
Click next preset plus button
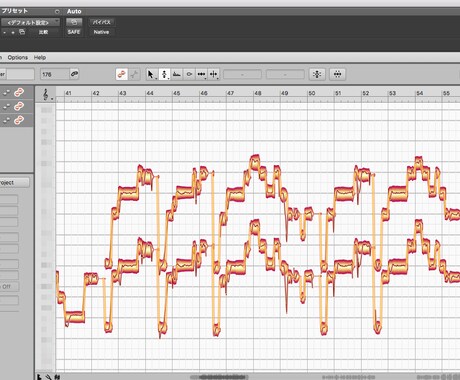coord(13,32)
